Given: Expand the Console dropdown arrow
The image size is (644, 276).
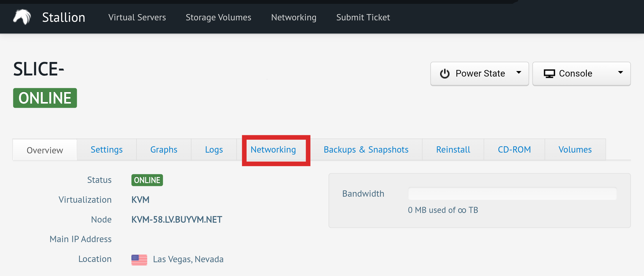Looking at the screenshot, I should click(x=621, y=73).
